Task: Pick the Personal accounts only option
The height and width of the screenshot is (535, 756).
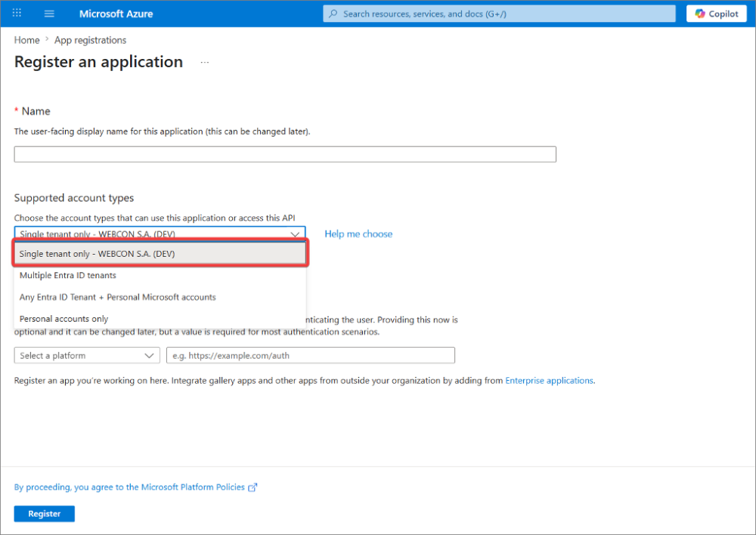Action: click(x=64, y=319)
